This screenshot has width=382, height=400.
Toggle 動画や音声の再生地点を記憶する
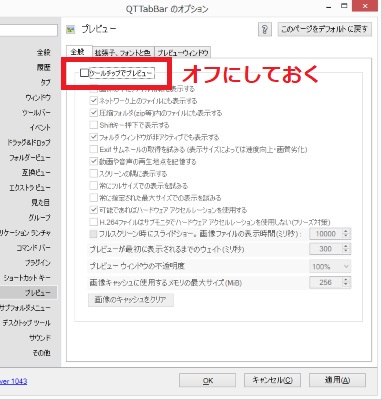tap(93, 161)
